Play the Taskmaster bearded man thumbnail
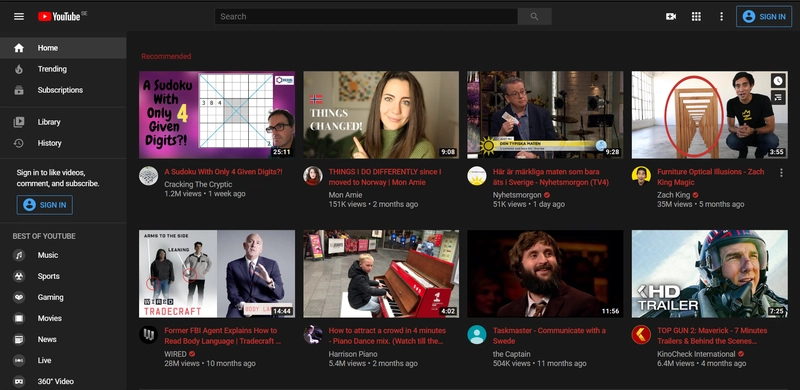Screen dimensions: 800x390 click(545, 274)
